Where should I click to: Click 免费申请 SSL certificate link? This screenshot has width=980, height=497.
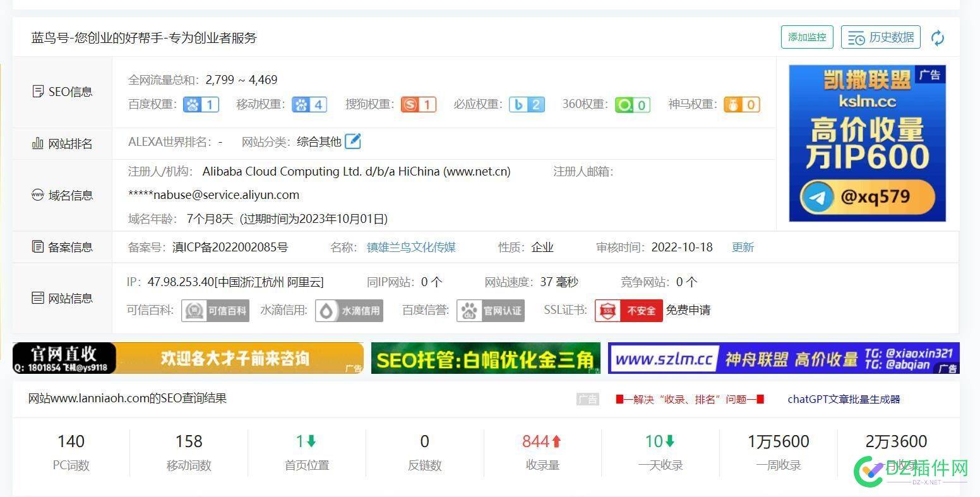688,310
